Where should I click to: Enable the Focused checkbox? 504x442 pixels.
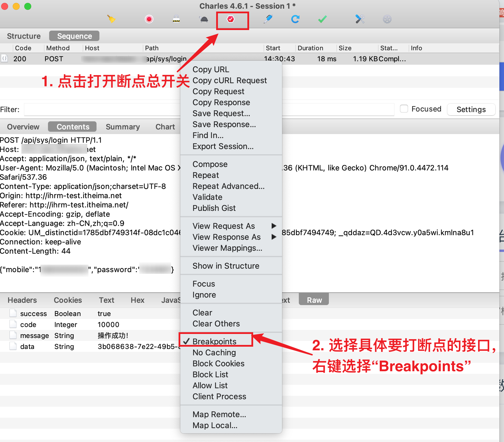404,109
